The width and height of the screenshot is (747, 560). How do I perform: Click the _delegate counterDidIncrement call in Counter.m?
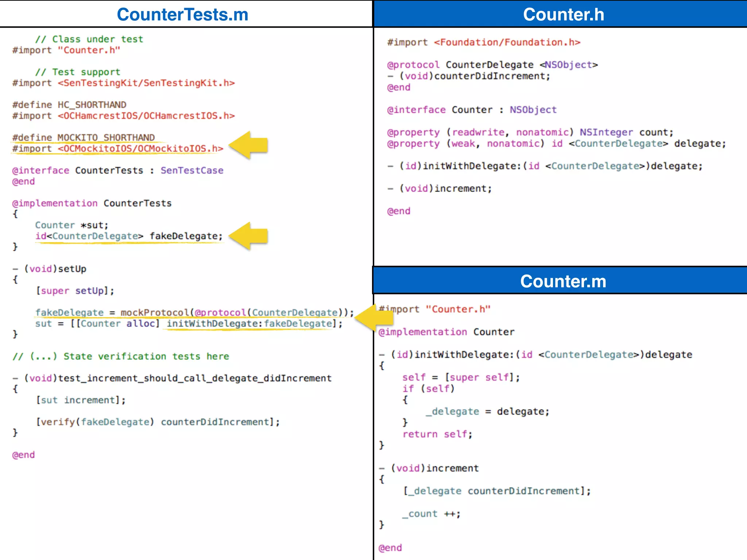pos(497,491)
